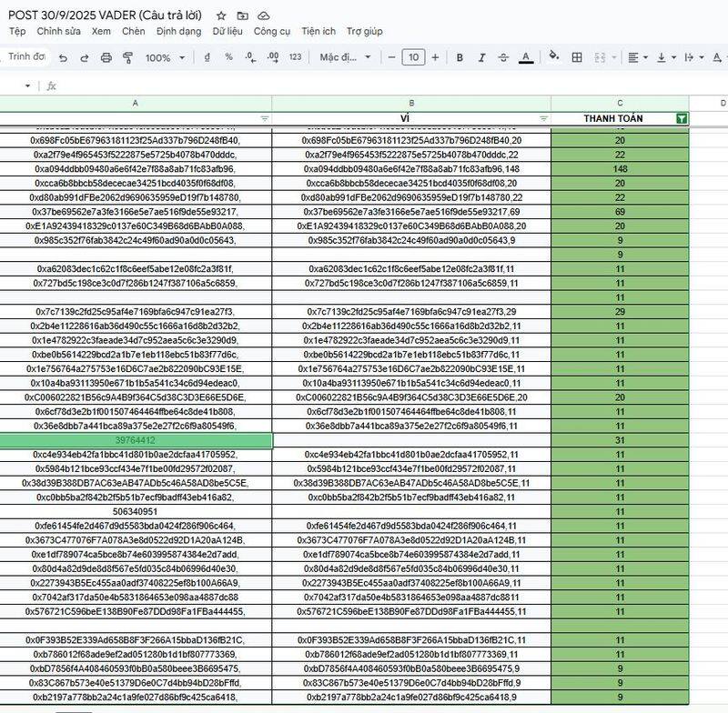Open the column B filter dropdown
728x713 pixels.
coord(544,118)
